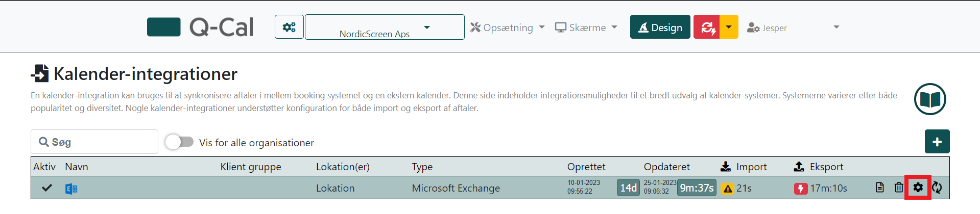Click the sync refresh icon at row end
The width and height of the screenshot is (980, 214).
(x=937, y=188)
